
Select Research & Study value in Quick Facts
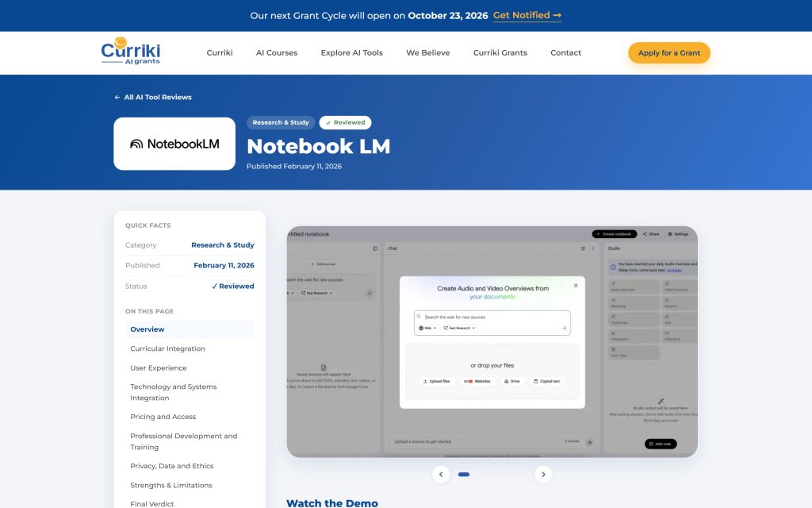(223, 245)
